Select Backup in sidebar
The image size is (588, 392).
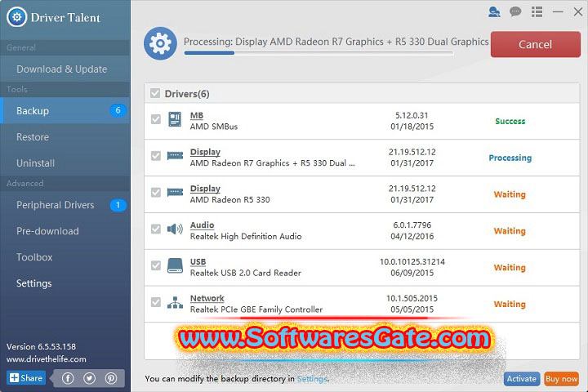click(65, 111)
